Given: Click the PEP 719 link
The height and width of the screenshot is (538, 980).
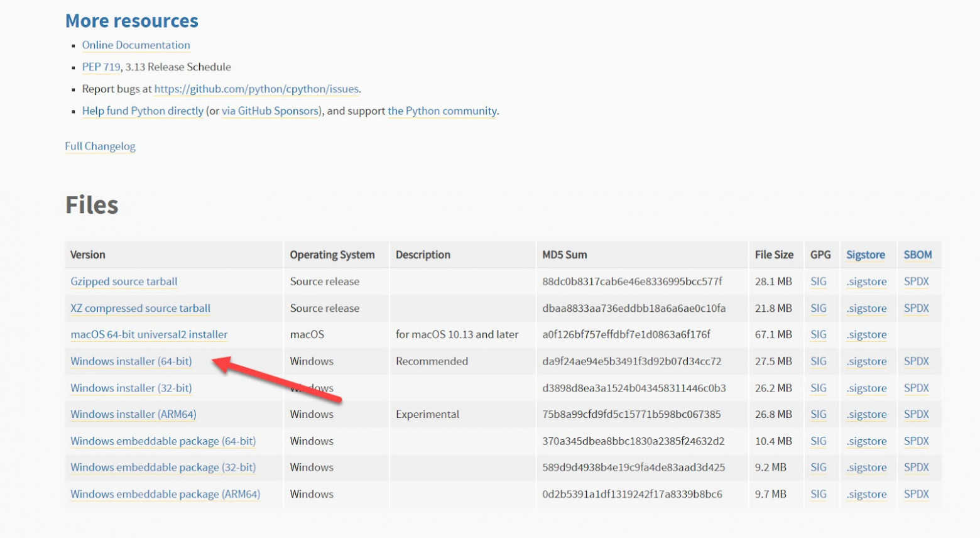Looking at the screenshot, I should tap(101, 67).
